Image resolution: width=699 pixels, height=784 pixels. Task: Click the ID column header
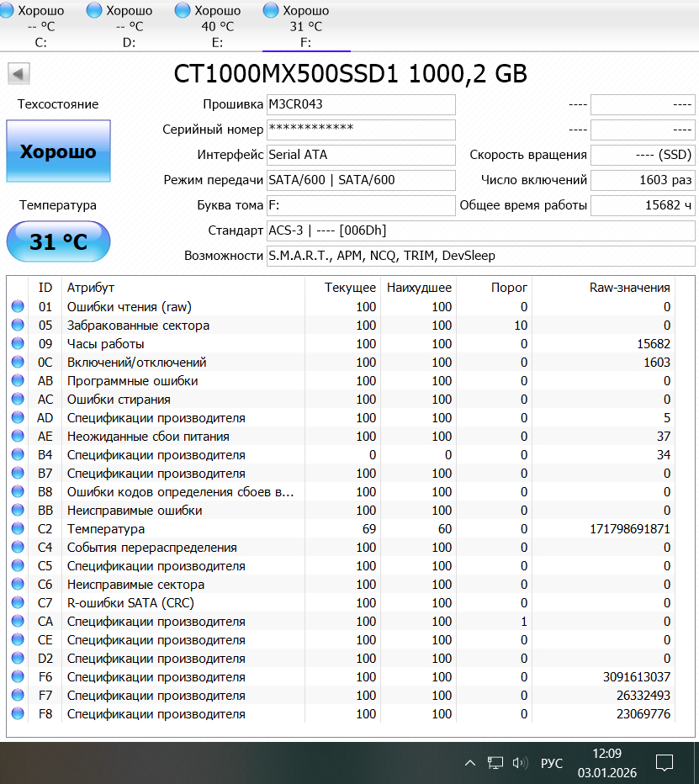pos(45,288)
